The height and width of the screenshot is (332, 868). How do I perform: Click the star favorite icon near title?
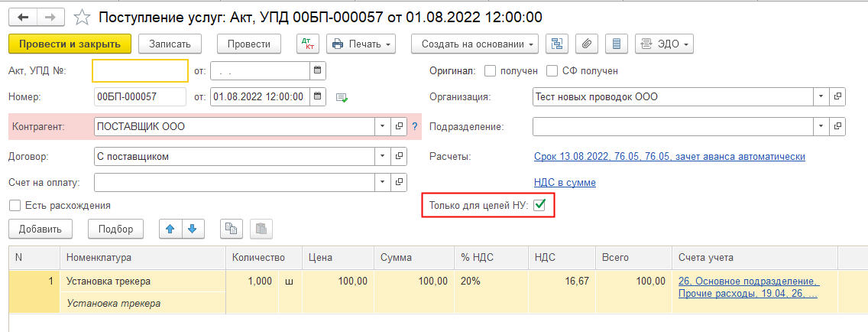click(x=83, y=16)
